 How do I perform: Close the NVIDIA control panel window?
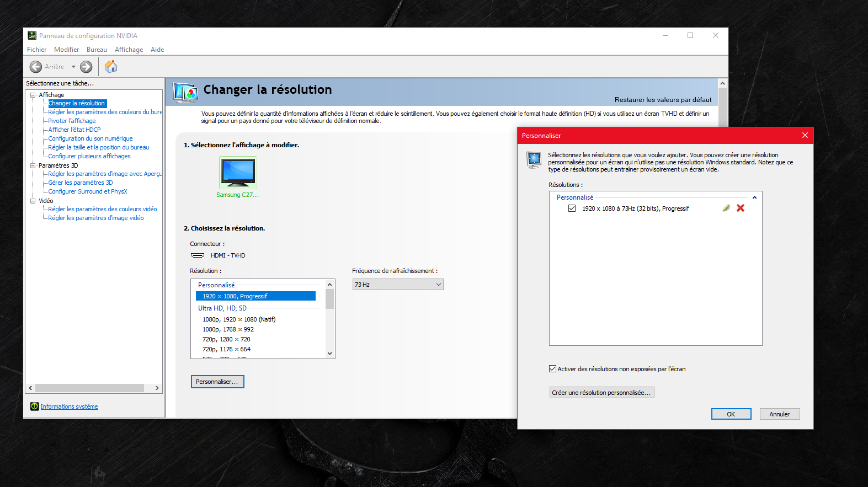(x=716, y=35)
